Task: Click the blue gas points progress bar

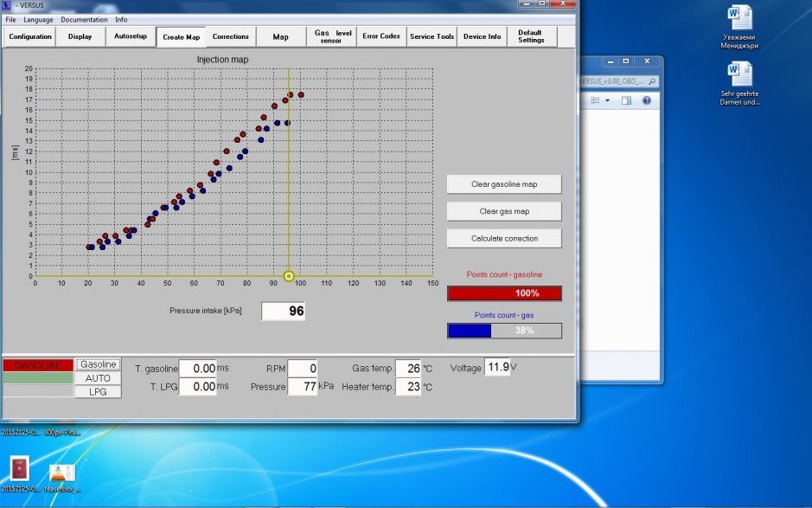Action: tap(503, 331)
